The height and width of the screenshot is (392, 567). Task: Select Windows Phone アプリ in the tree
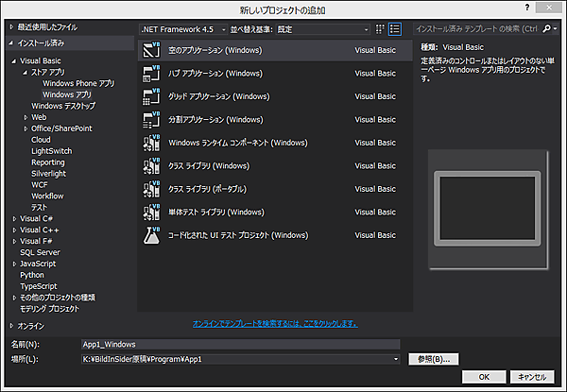(x=78, y=83)
